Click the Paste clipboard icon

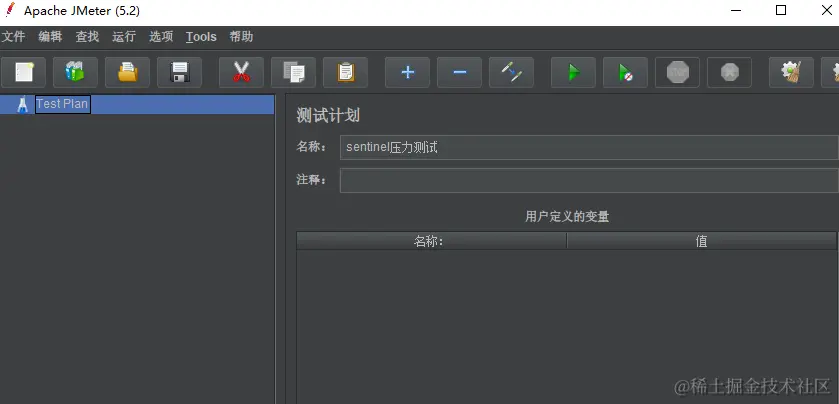tap(345, 72)
